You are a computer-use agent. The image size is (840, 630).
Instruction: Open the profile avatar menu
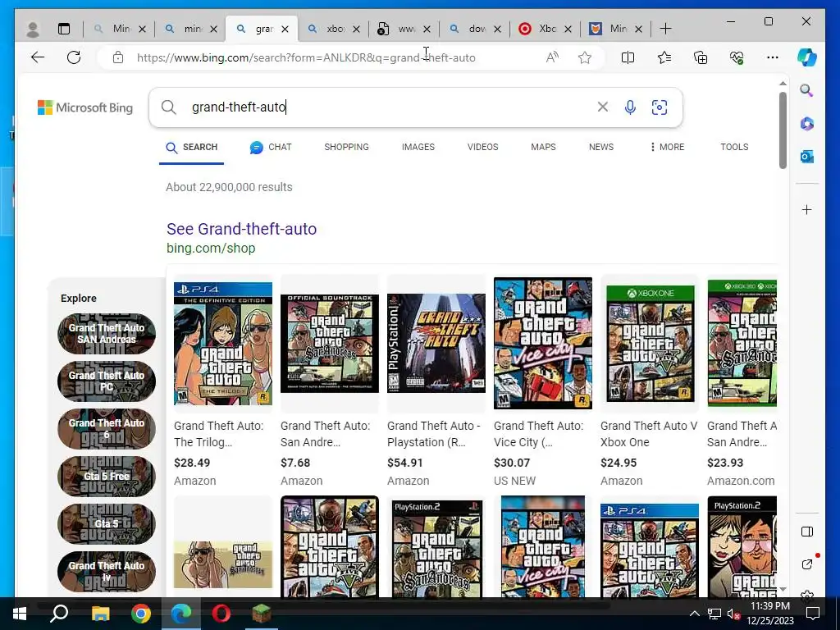point(33,29)
